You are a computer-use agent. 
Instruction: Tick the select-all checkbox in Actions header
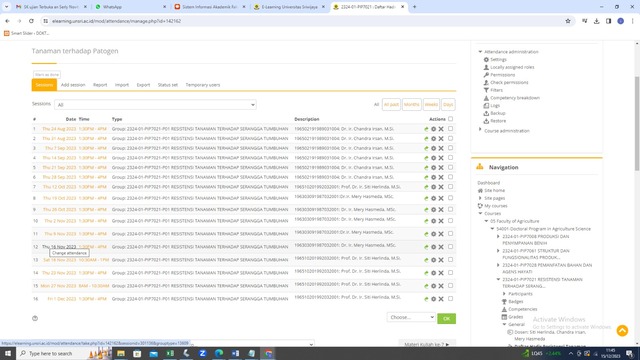click(450, 119)
